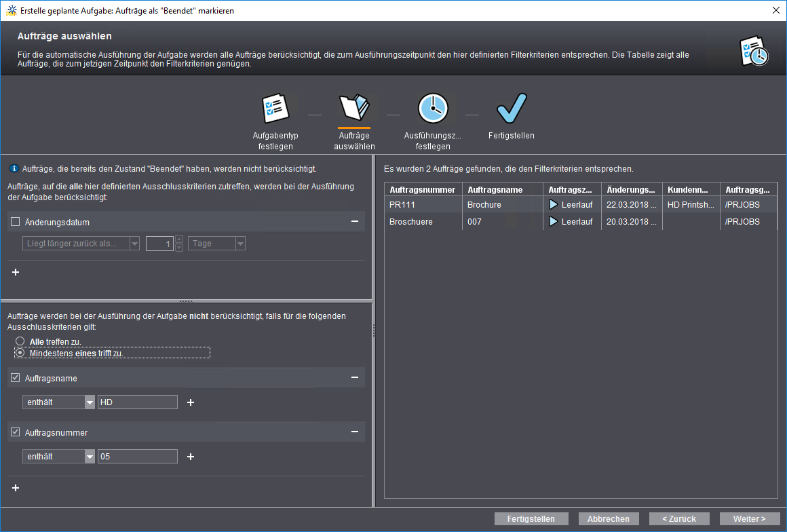This screenshot has width=787, height=532.
Task: Click the Auftragsname field containing HD
Action: click(x=138, y=402)
